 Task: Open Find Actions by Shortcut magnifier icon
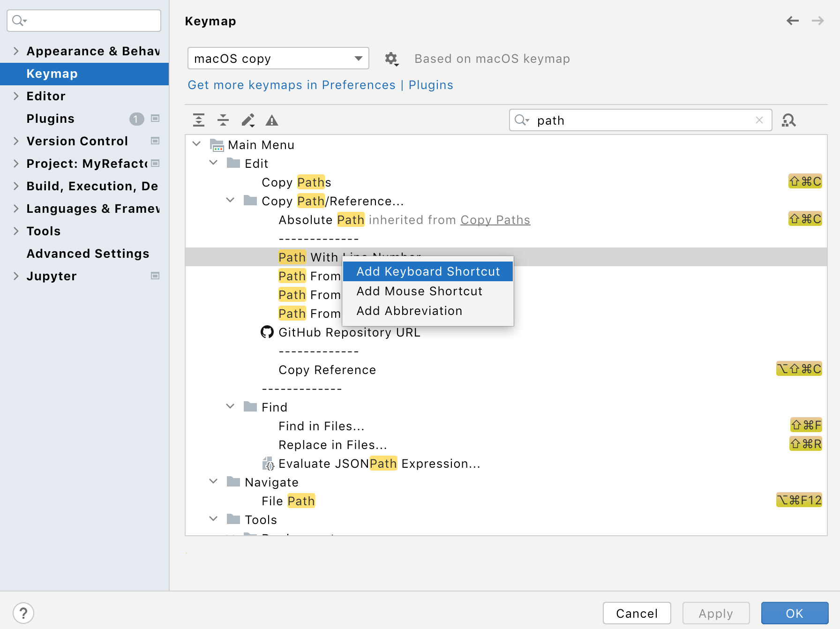coord(789,120)
